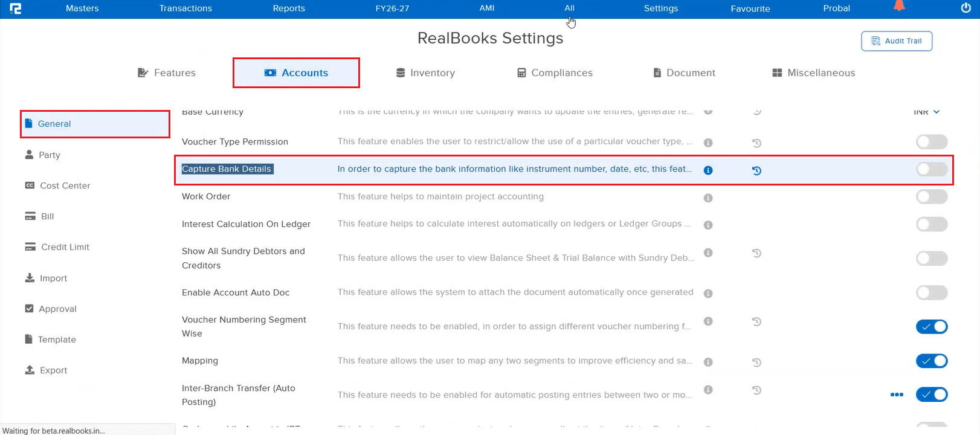This screenshot has height=435, width=980.
Task: Click the RealBooks logo icon
Action: coord(16,8)
